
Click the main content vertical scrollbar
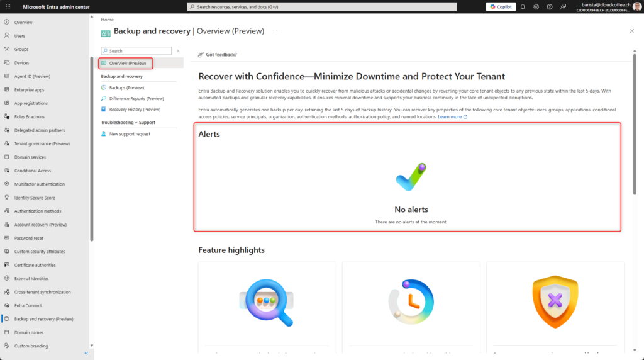tap(635, 125)
